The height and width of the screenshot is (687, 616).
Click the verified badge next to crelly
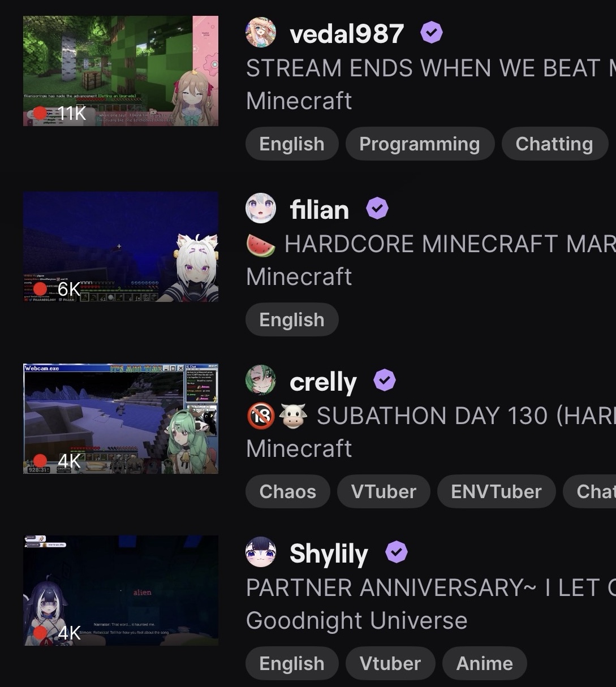385,381
